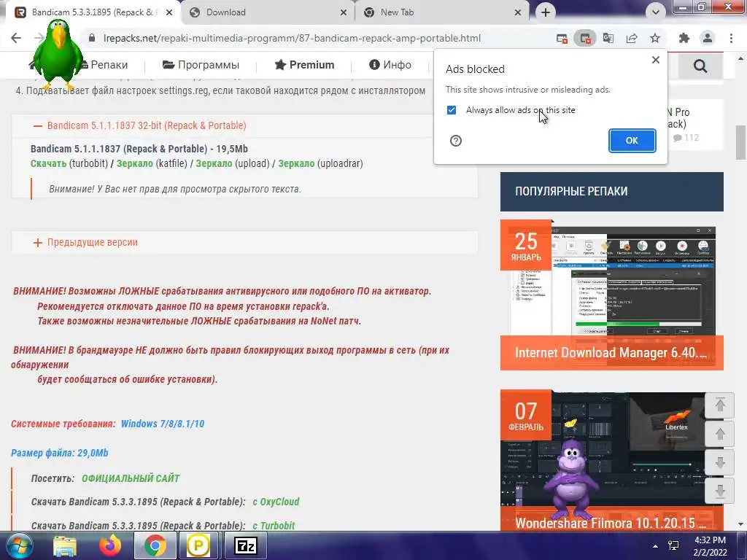Open a new tab with plus button
Image resolution: width=747 pixels, height=560 pixels.
[546, 12]
